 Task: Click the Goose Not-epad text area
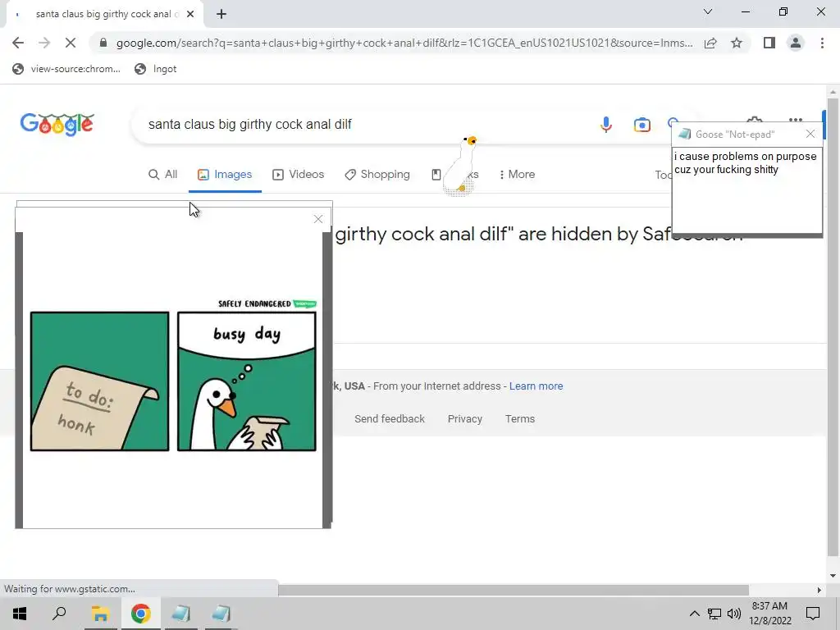tap(746, 190)
